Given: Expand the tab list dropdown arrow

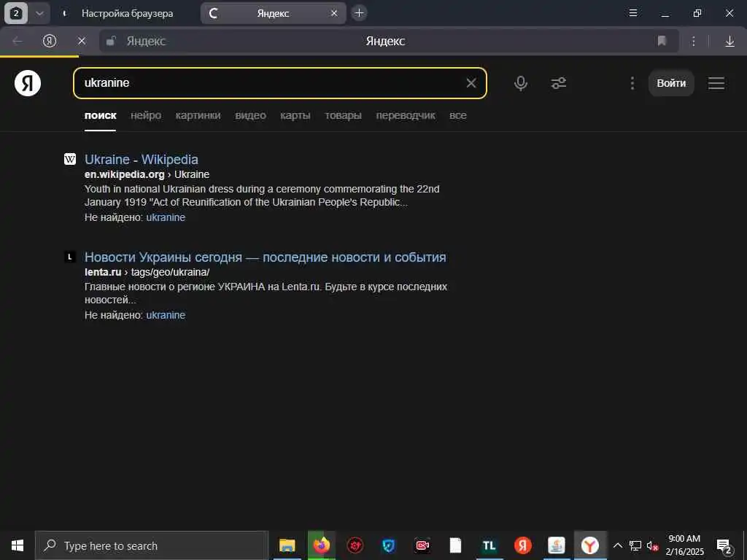Looking at the screenshot, I should click(39, 13).
